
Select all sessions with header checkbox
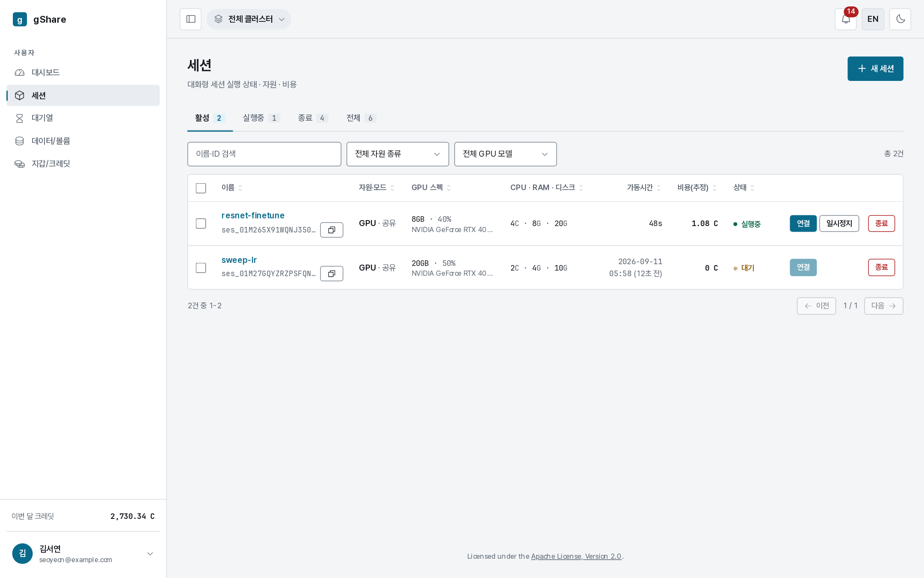pyautogui.click(x=201, y=188)
